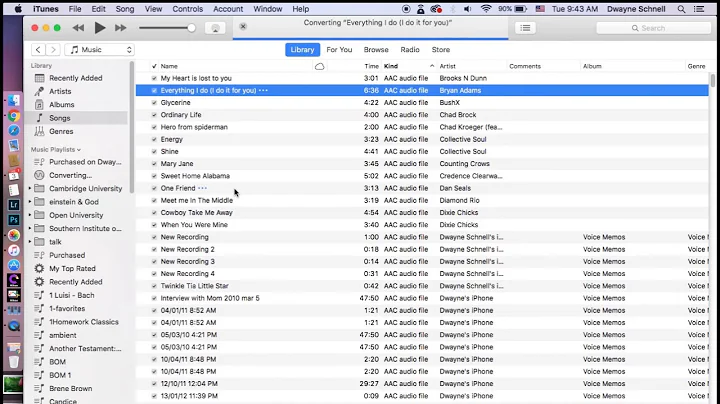
Task: Open the My Top Rated smart playlist
Action: click(72, 269)
